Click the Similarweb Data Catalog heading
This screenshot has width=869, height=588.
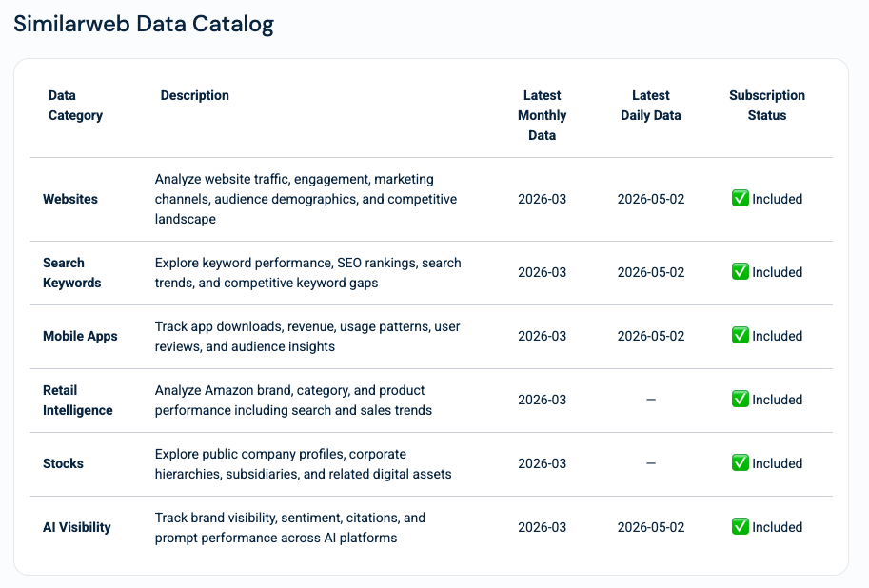(144, 25)
